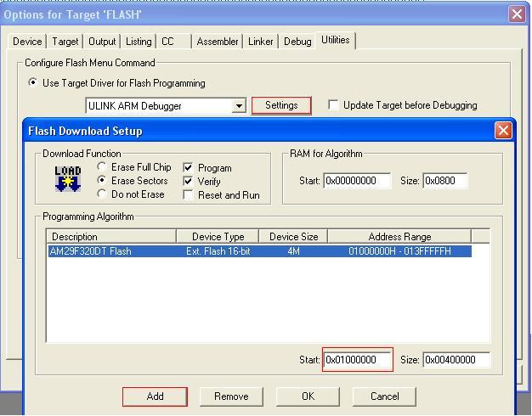Toggle the Program checkbox
532x416 pixels.
pyautogui.click(x=189, y=168)
